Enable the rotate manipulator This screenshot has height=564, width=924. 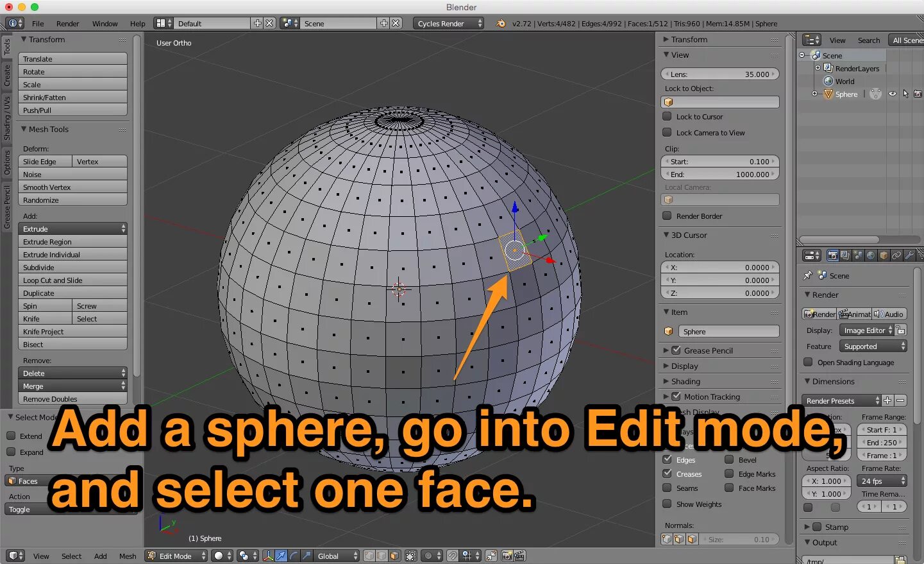(x=294, y=556)
